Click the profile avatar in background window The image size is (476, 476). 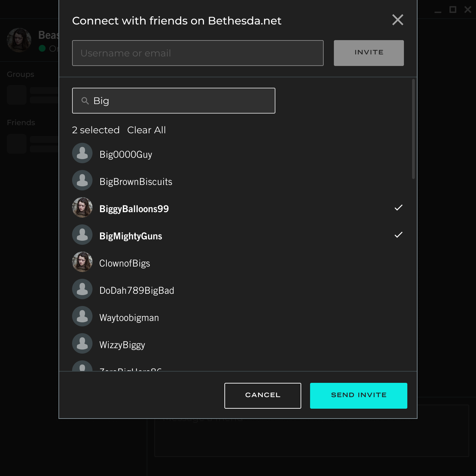19,40
